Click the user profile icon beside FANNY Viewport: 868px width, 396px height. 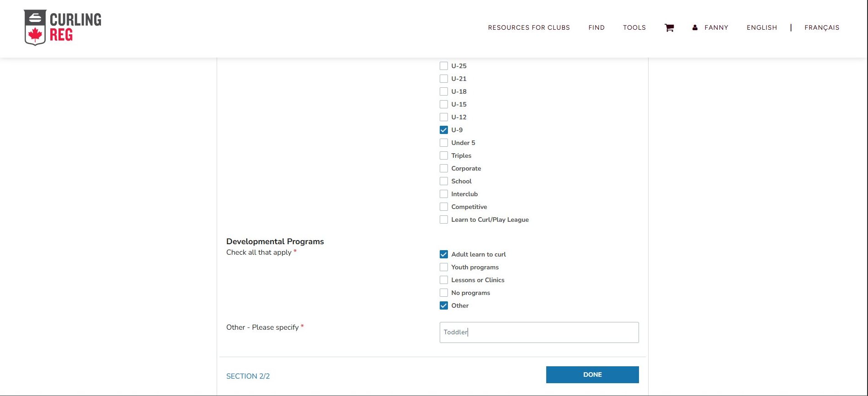(695, 27)
